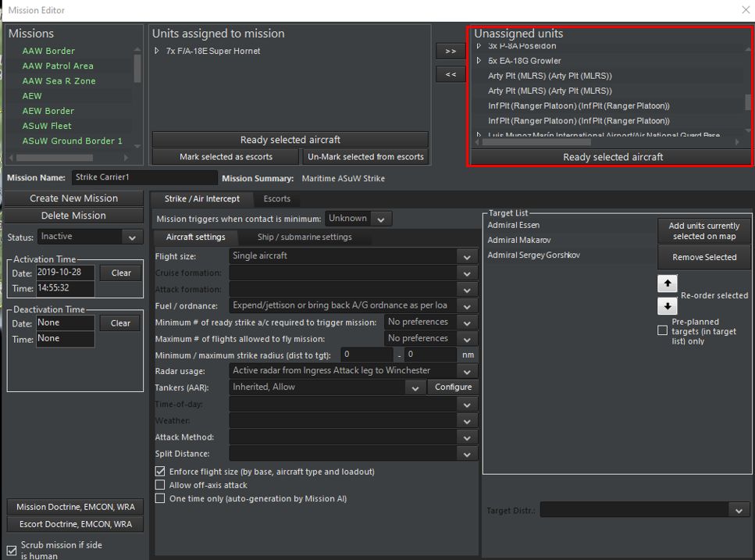Switch to the Escorts tab
This screenshot has height=560, width=755.
(x=277, y=199)
